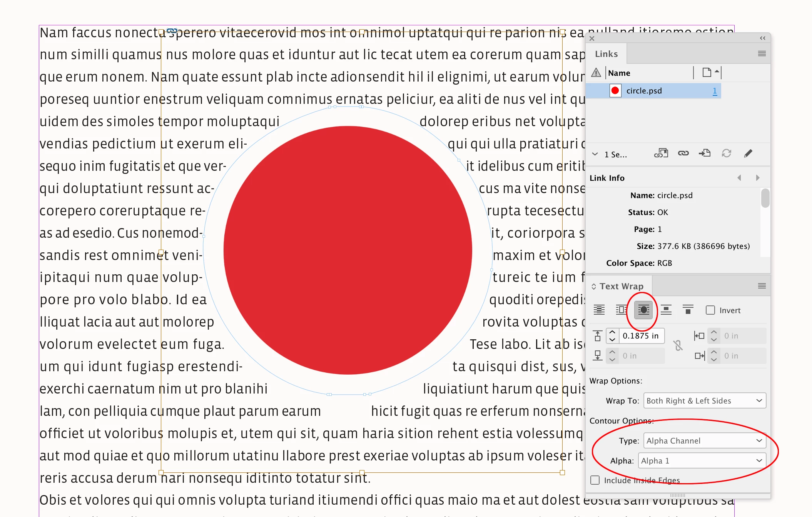Enable the Invert checkbox

[710, 310]
